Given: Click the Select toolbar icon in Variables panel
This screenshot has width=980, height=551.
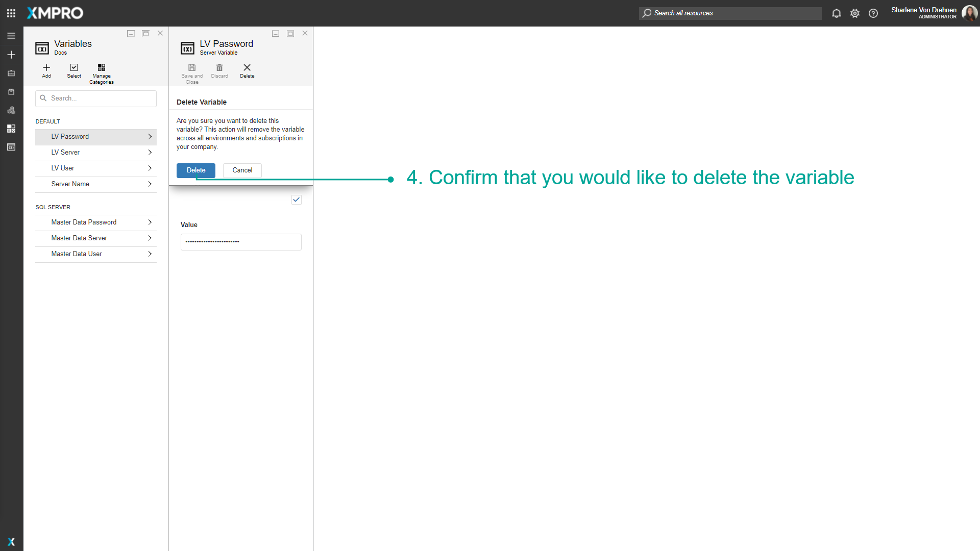Looking at the screenshot, I should tap(73, 67).
